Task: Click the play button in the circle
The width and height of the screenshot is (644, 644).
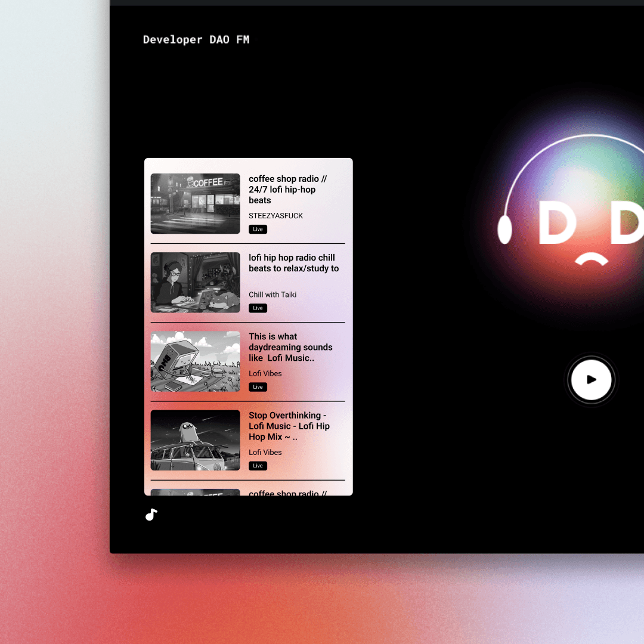Action: [x=591, y=380]
